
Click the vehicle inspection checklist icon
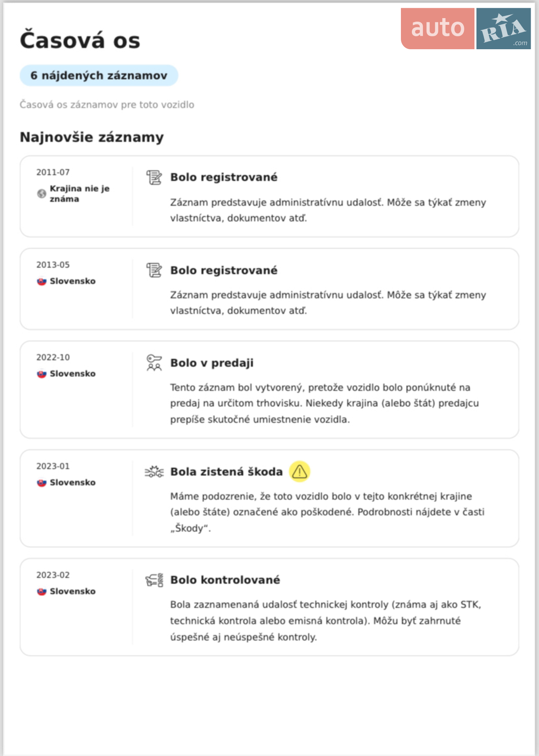[x=154, y=580]
